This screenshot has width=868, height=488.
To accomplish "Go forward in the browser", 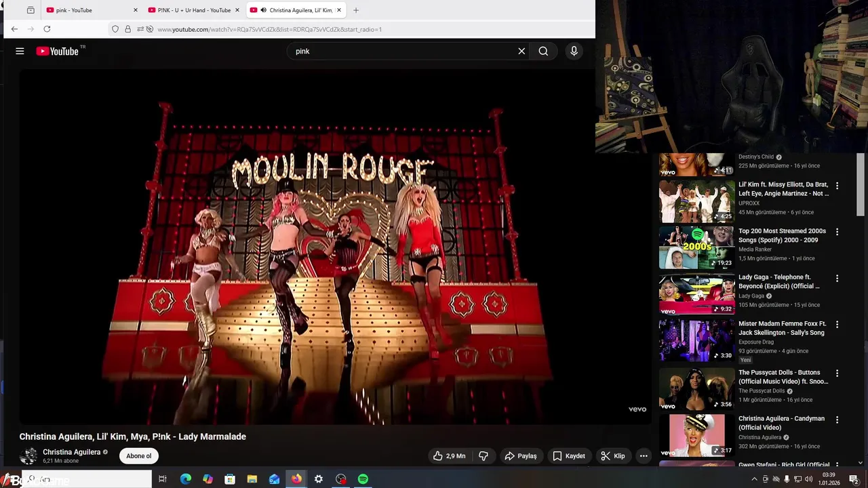I will pyautogui.click(x=31, y=29).
